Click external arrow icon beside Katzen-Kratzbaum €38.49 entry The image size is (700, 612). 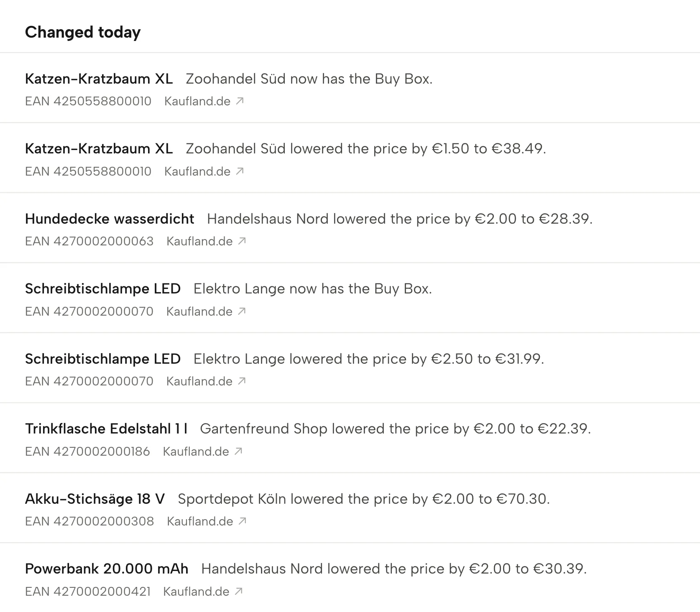(240, 171)
